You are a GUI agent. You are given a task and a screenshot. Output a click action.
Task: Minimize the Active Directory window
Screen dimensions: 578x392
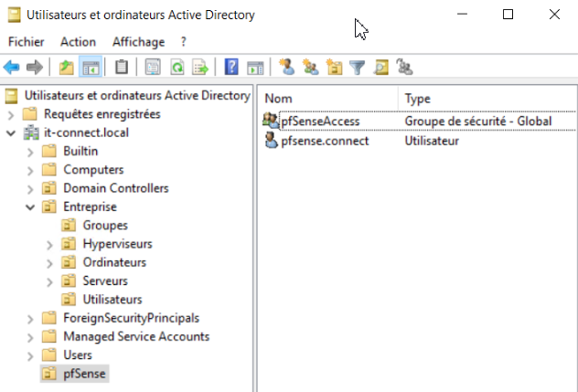click(x=462, y=15)
